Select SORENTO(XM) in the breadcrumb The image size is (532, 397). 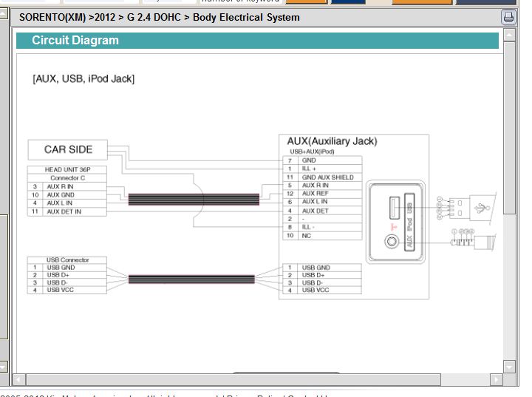52,17
